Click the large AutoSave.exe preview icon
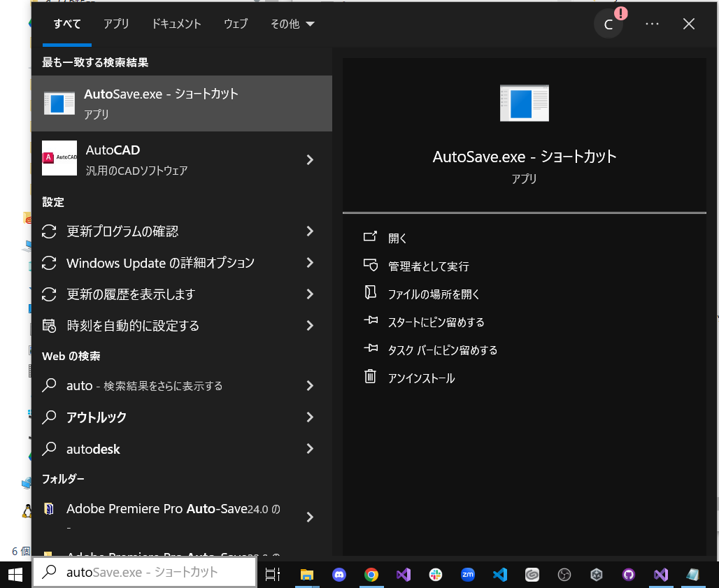Viewport: 719px width, 588px height. coord(524,103)
